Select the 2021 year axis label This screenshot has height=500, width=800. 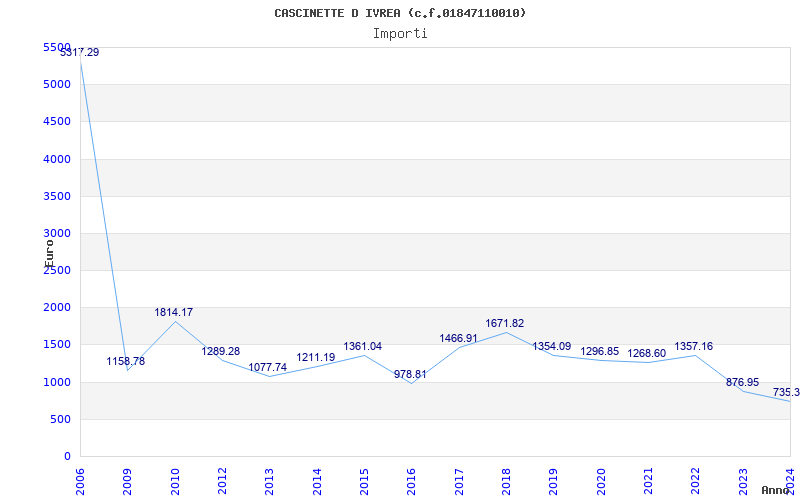pos(648,482)
